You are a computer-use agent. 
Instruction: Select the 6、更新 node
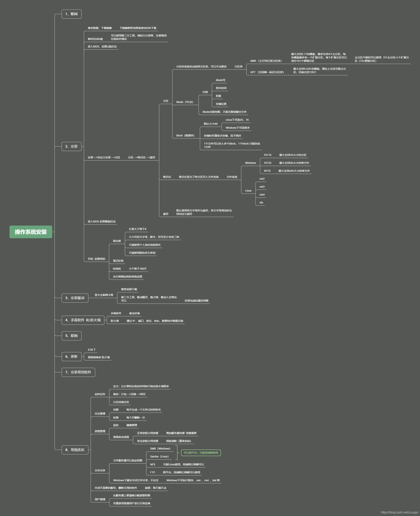click(x=71, y=356)
